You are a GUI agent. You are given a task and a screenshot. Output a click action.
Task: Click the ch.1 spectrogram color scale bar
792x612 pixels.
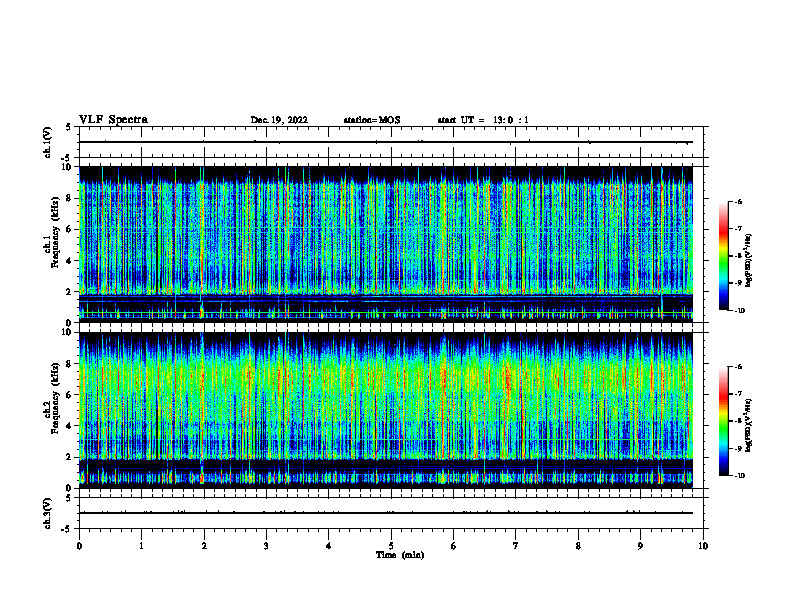click(x=724, y=256)
